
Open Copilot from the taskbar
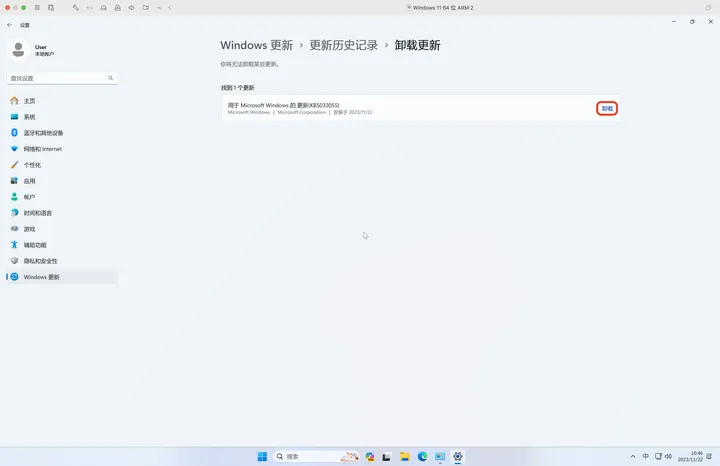[x=370, y=456]
